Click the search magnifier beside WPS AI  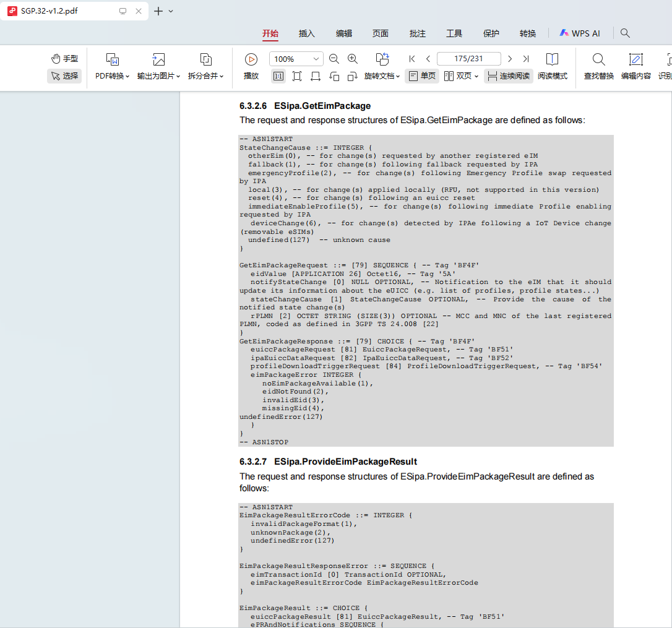point(625,33)
